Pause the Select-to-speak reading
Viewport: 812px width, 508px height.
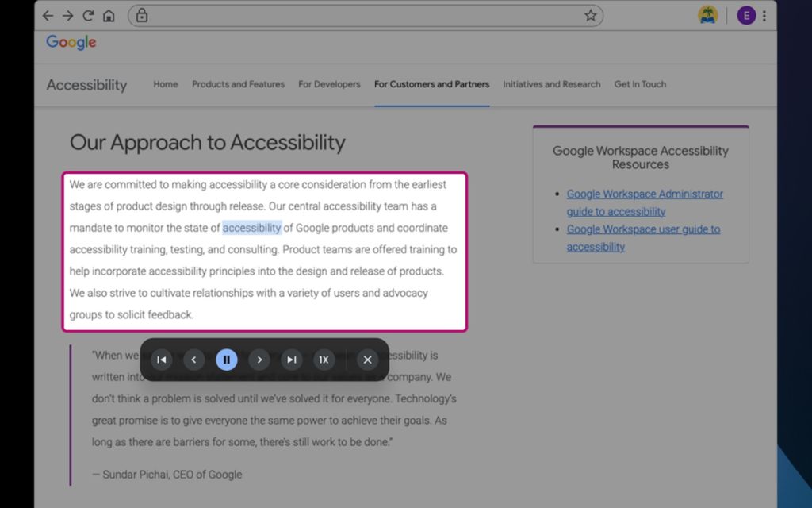pyautogui.click(x=226, y=360)
